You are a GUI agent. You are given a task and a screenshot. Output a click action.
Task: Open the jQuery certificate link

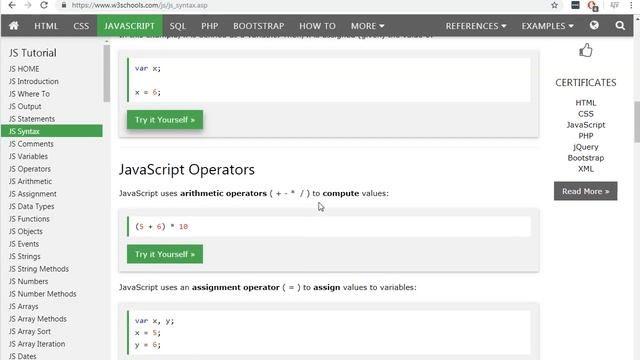[585, 147]
